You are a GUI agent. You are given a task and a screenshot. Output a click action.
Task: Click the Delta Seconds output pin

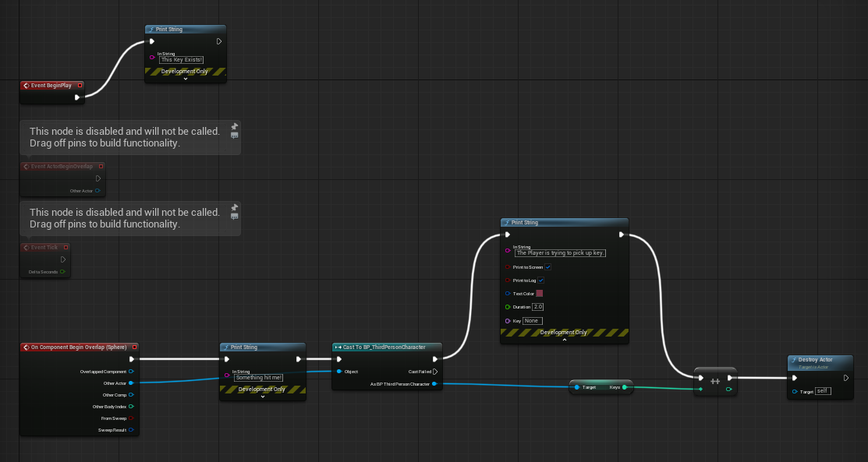[x=62, y=272]
